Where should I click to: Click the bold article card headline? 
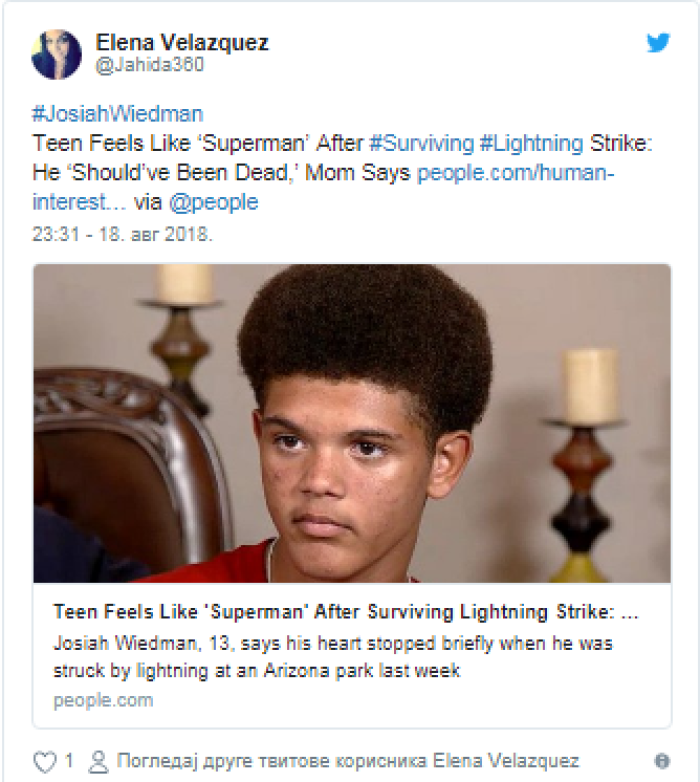click(x=345, y=612)
